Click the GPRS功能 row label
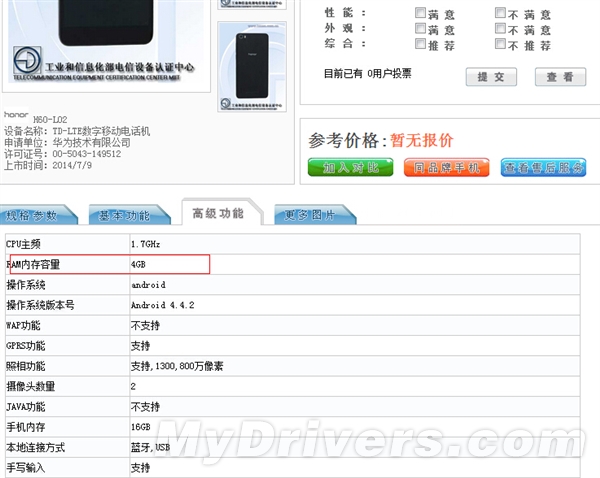Viewport: 600px width, 478px height. 26,346
